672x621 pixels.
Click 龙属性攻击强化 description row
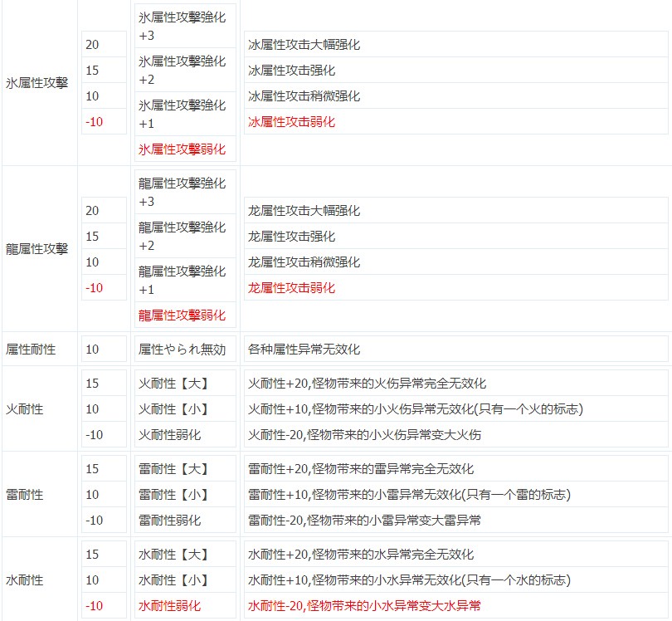coord(456,236)
